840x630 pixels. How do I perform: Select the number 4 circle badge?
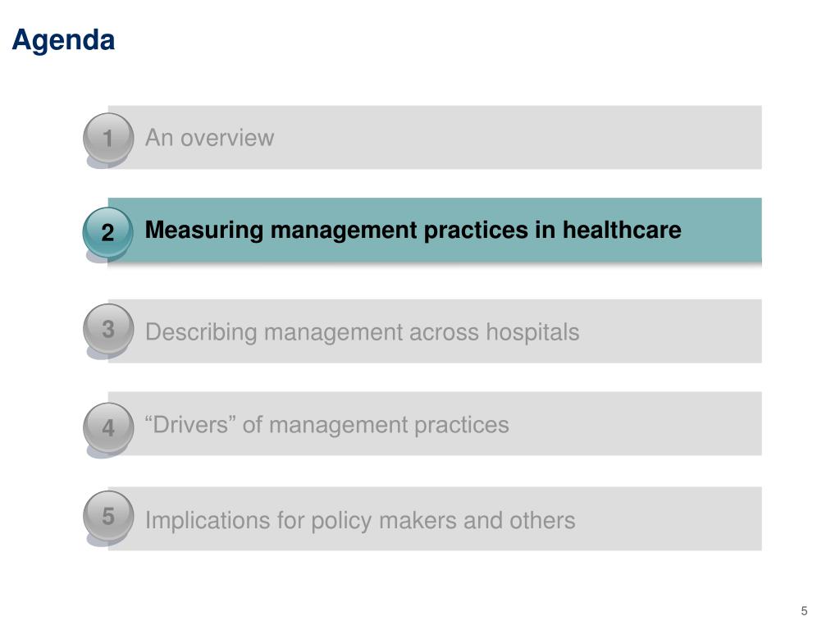coord(107,427)
